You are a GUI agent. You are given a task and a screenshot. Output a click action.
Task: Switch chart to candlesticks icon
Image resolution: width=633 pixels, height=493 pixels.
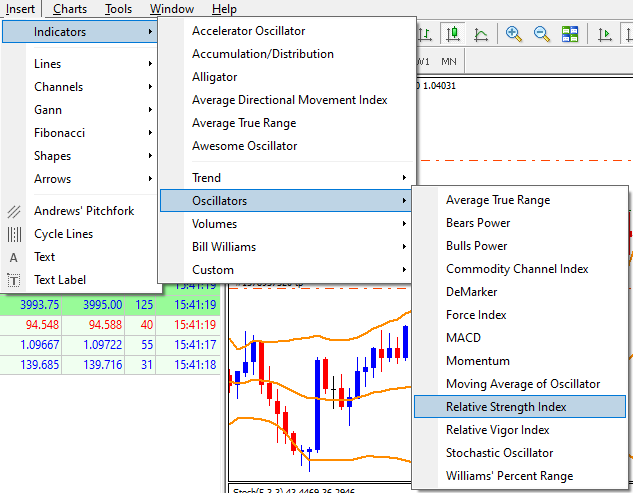click(x=453, y=34)
